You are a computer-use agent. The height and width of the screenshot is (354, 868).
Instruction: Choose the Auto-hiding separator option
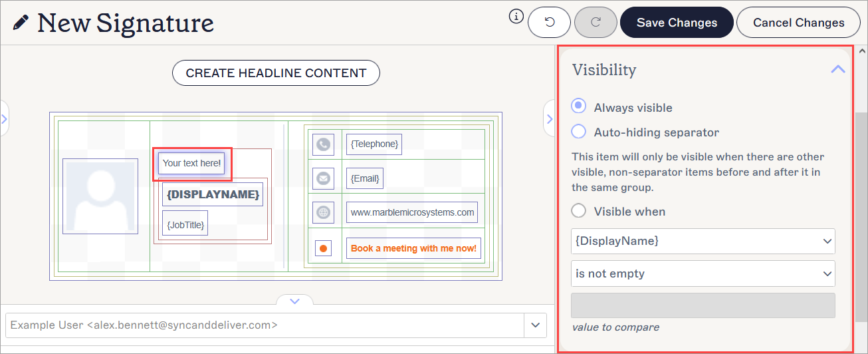coord(579,132)
